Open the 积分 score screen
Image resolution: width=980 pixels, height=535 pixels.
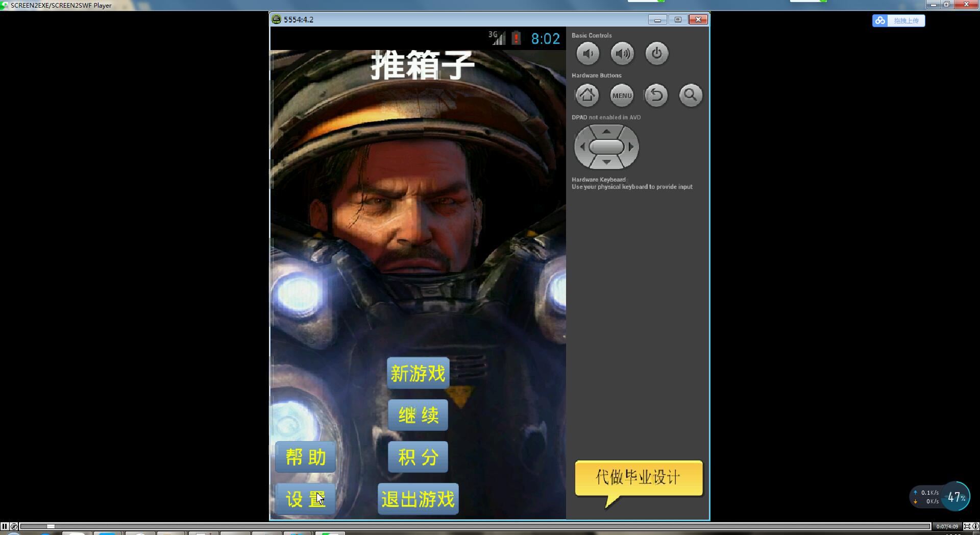(418, 457)
